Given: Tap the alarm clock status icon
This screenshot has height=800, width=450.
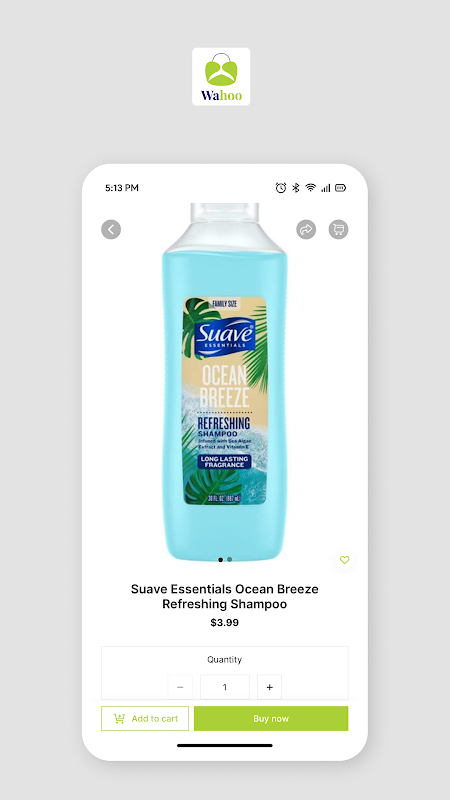Looking at the screenshot, I should pyautogui.click(x=281, y=188).
